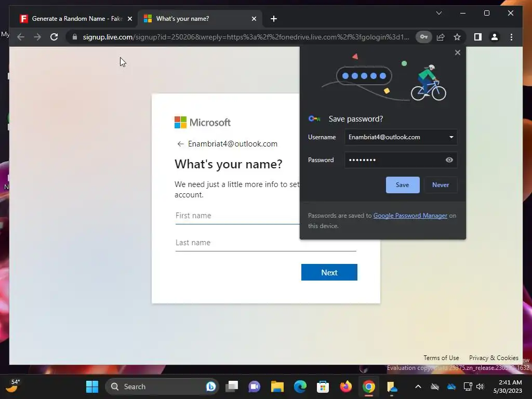Screen dimensions: 532x399
Task: Show password with the eye icon
Action: [x=449, y=160]
